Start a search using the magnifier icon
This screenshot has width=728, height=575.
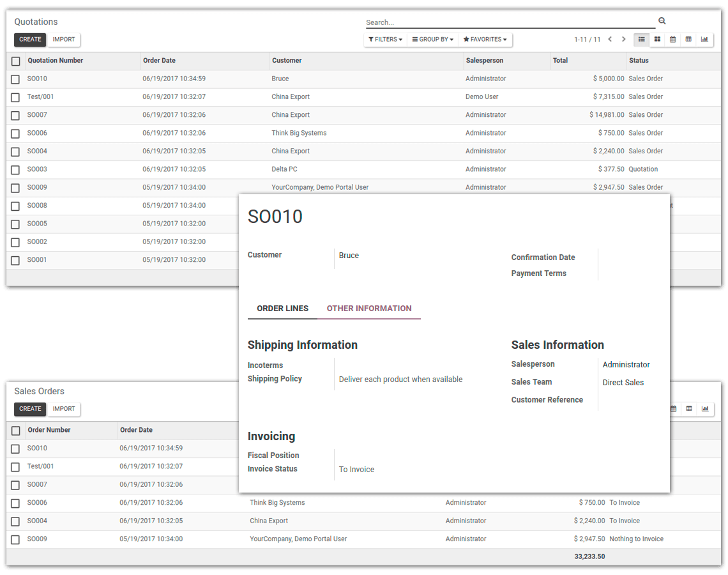662,20
